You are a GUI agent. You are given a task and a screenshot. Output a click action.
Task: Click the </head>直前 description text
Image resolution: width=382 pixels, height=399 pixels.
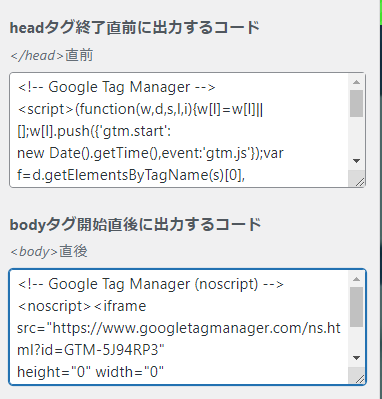(x=52, y=55)
